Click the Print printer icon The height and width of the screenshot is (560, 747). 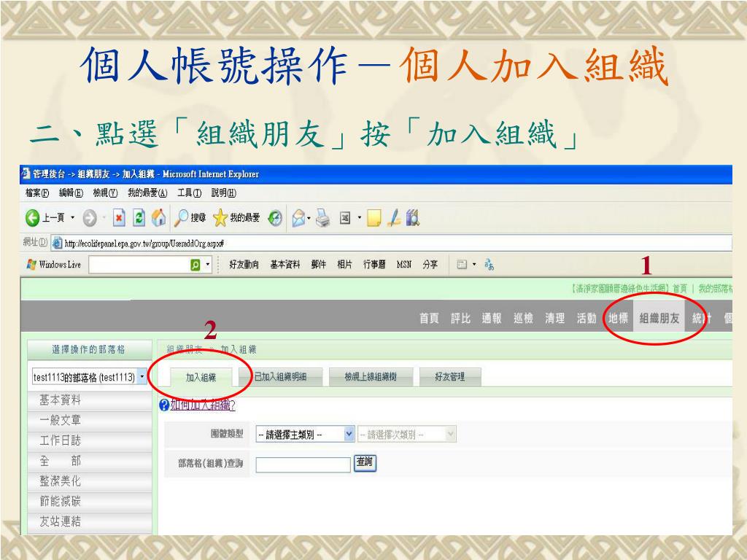click(323, 218)
